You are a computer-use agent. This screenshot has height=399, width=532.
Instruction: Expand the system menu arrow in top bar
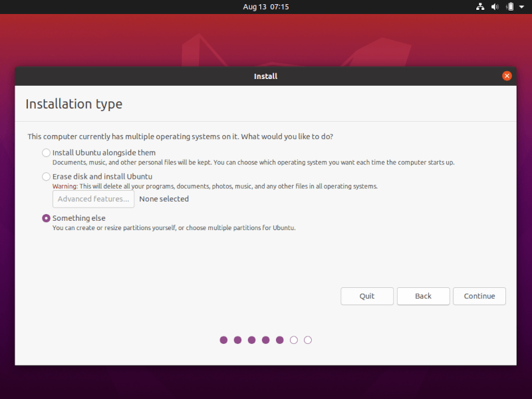(522, 7)
